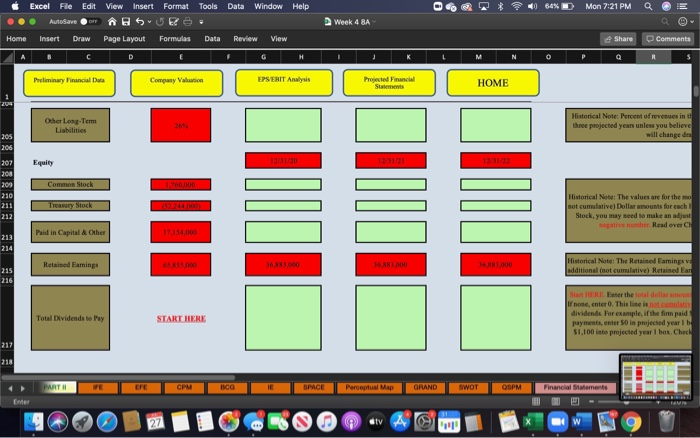Screen dimensions: 700x438
Task: Undo the last action
Action: [x=140, y=21]
